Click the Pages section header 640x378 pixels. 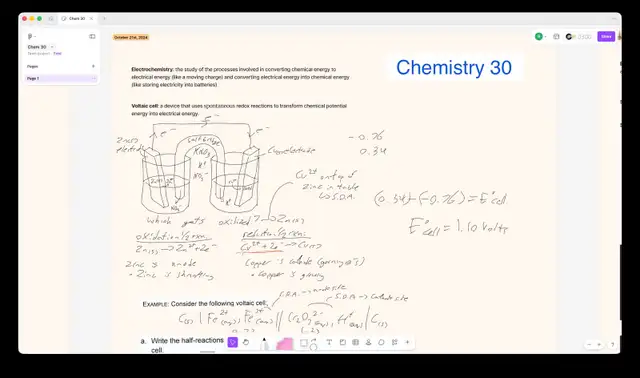point(33,66)
